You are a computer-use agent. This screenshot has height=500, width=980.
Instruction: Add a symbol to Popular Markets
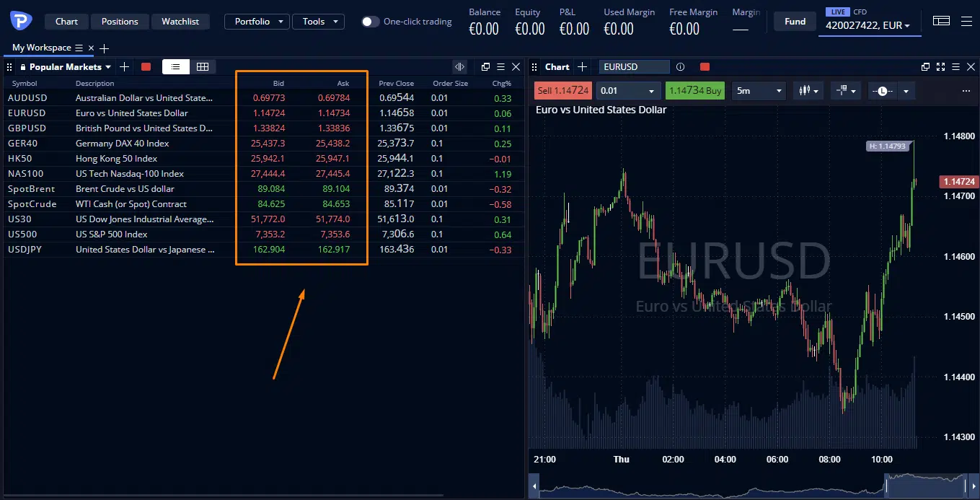pos(125,66)
